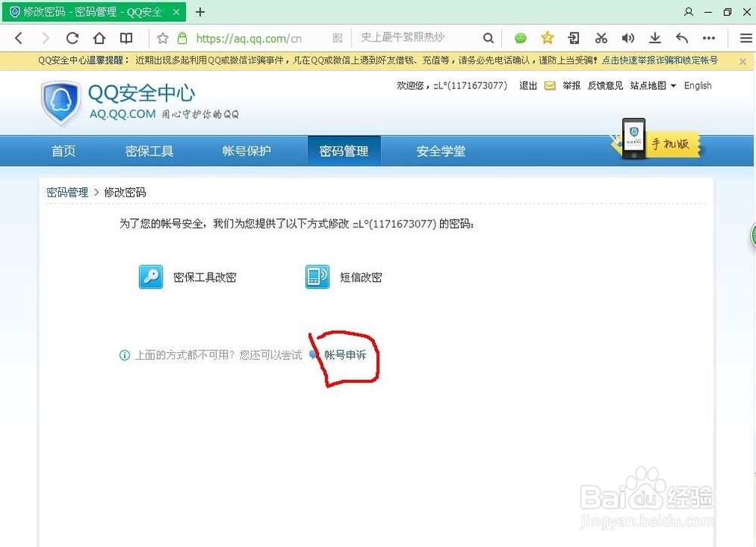Click the search magnifier icon
Screen dimensions: 756x547
pyautogui.click(x=488, y=38)
